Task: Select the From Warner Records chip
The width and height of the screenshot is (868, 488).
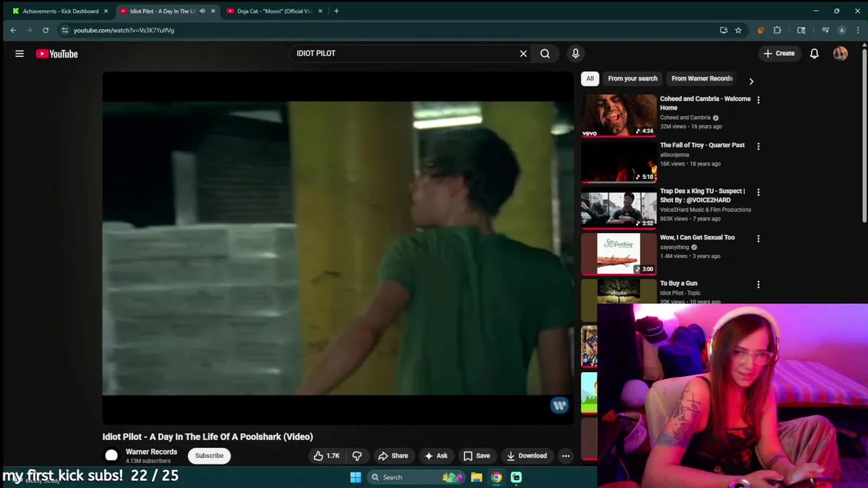Action: point(702,79)
